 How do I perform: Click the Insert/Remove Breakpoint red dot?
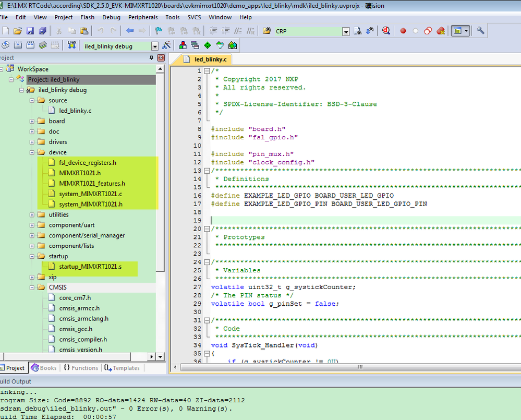pyautogui.click(x=403, y=31)
